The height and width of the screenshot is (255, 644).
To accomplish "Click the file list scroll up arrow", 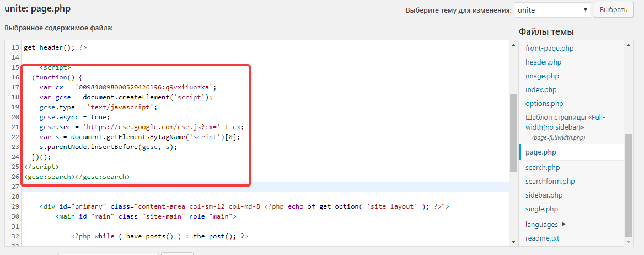I will click(628, 45).
